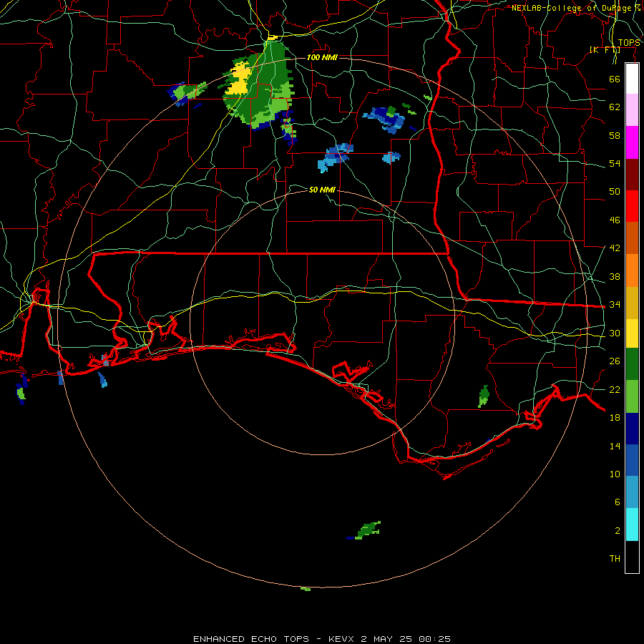Click the legend value '38'
Screen dimensions: 644x644
pyautogui.click(x=615, y=276)
